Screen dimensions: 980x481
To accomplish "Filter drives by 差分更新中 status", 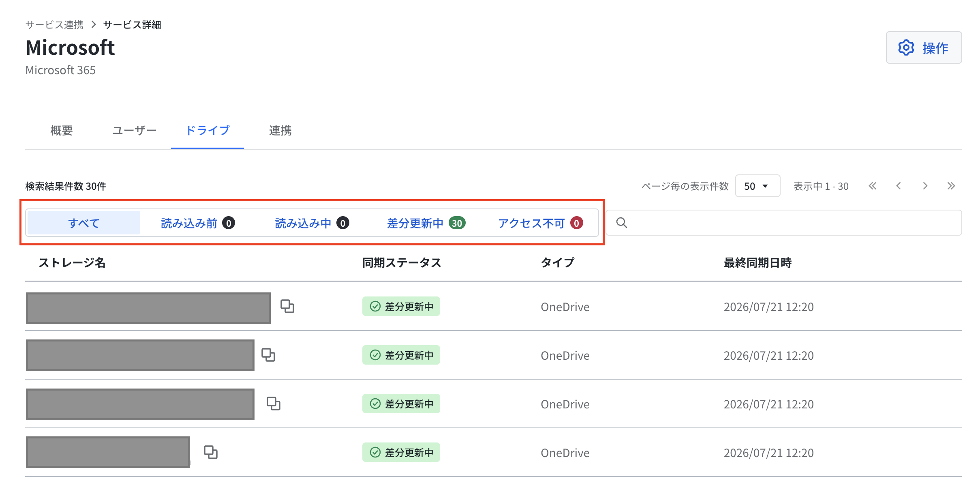I will click(x=426, y=223).
